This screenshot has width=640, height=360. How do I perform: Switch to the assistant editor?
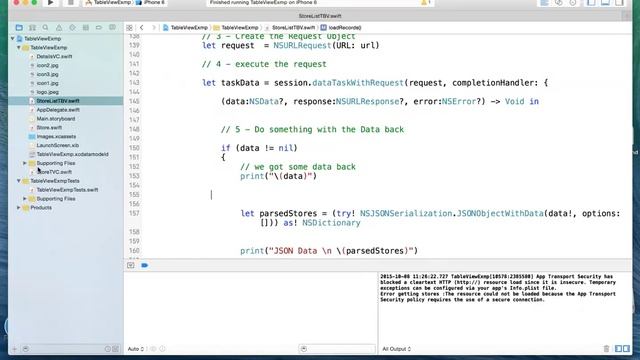click(559, 2)
